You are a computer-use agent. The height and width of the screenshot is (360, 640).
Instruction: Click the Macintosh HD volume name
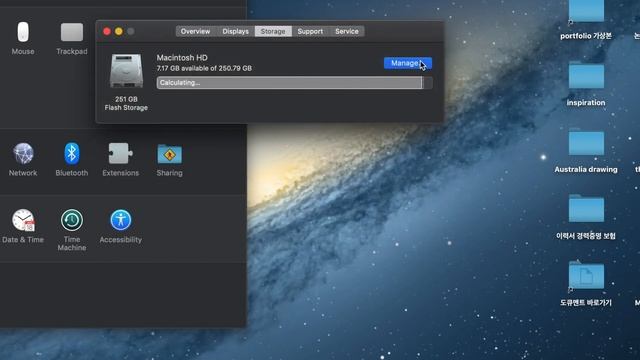pyautogui.click(x=182, y=58)
